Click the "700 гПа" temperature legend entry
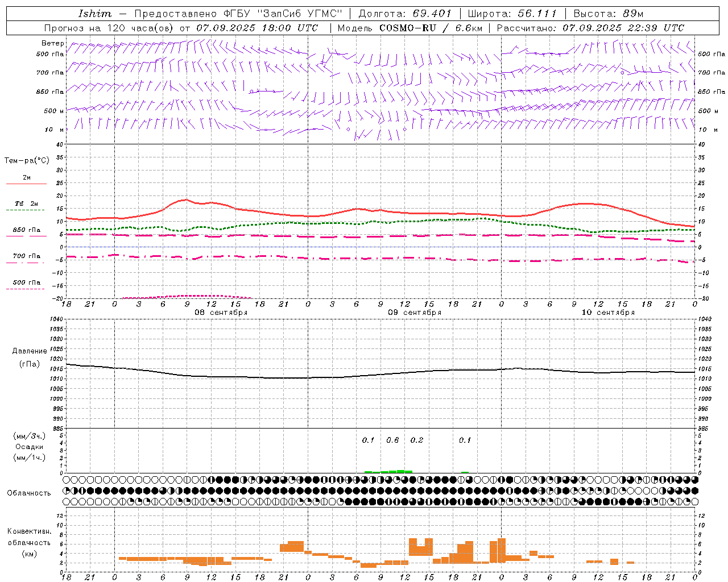This screenshot has width=728, height=582. 27,256
